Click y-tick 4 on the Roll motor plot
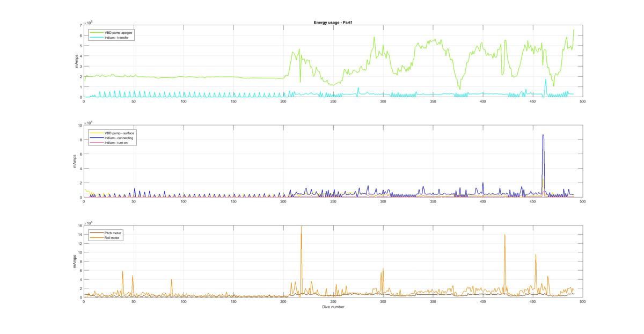This screenshot has height=334, width=644. (x=80, y=279)
